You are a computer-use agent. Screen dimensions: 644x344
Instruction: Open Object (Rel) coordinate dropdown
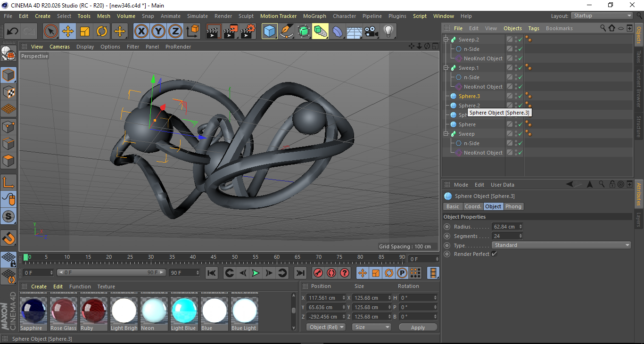[326, 327]
